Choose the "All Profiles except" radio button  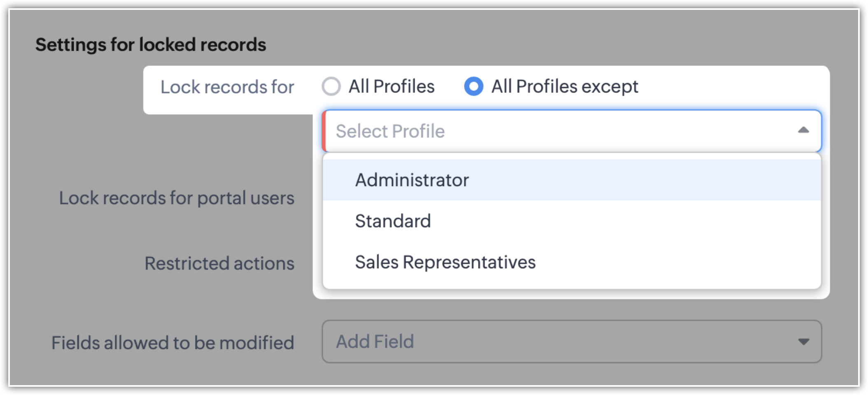[474, 87]
